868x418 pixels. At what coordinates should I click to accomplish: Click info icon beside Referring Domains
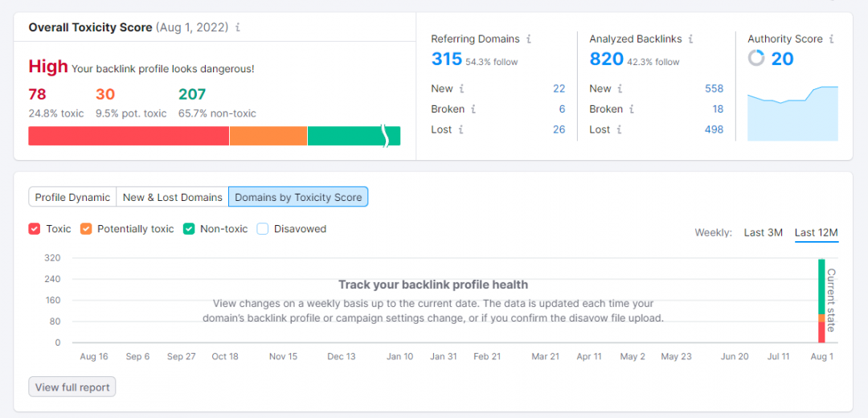click(x=528, y=39)
